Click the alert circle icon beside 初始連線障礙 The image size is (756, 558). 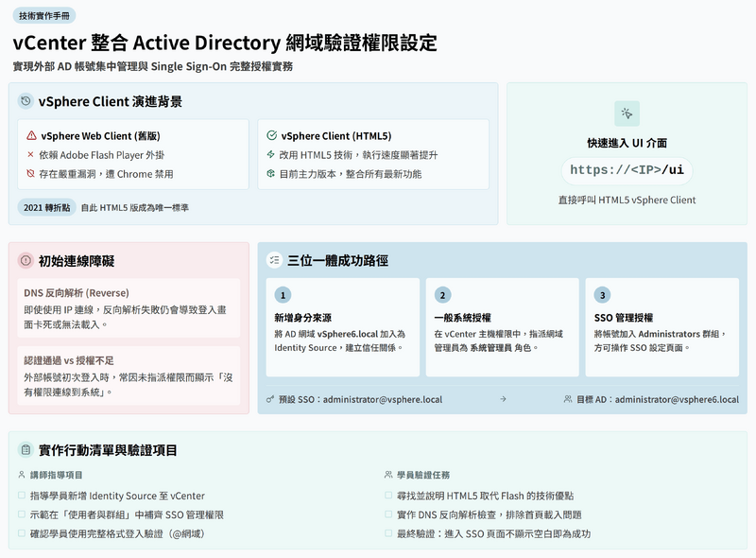(x=26, y=260)
